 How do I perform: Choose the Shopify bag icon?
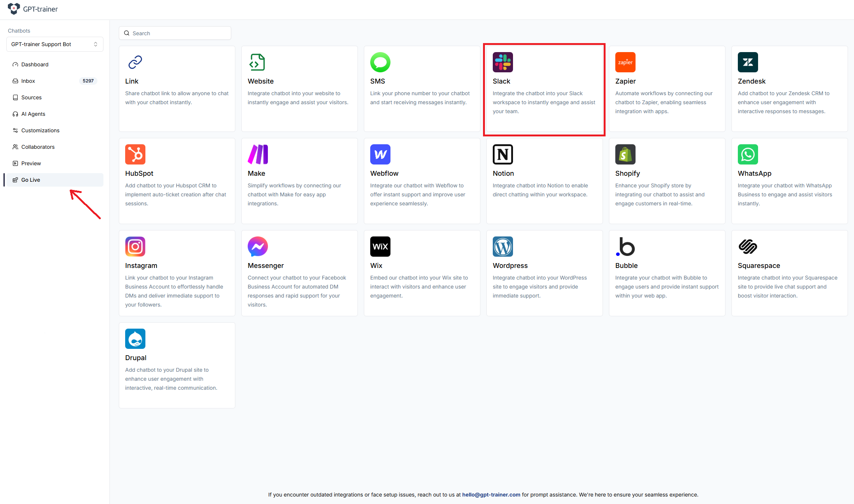pos(625,154)
